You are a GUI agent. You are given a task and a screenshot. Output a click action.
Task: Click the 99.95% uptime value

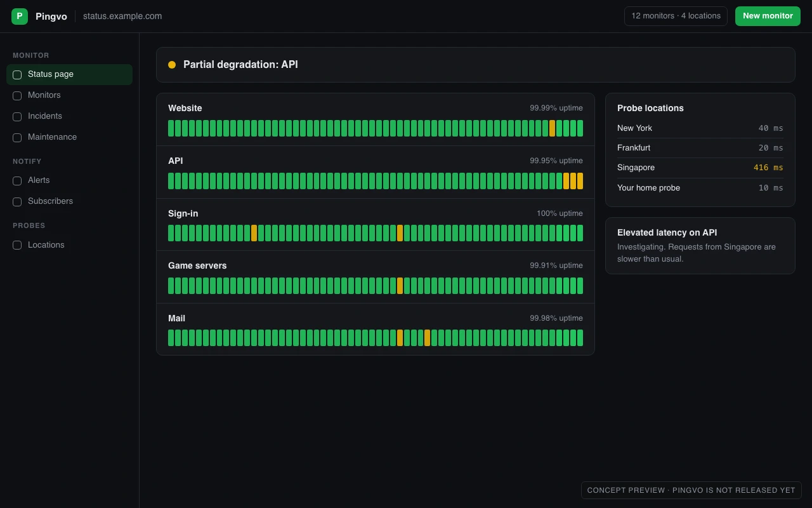tap(556, 161)
